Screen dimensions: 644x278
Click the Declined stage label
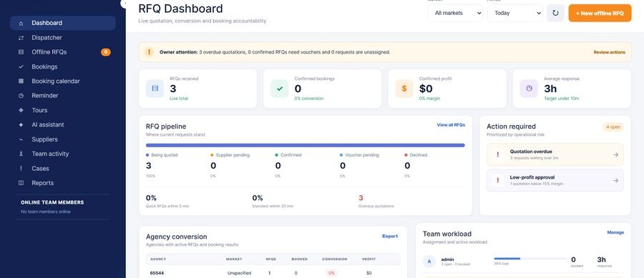click(x=418, y=155)
